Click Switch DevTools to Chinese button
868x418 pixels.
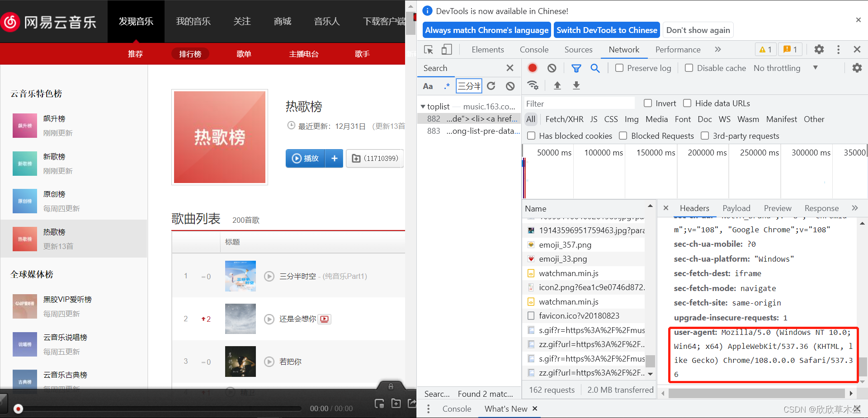click(607, 30)
